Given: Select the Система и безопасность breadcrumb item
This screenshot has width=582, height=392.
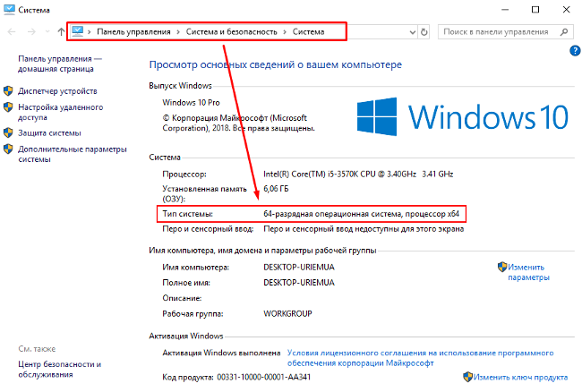Looking at the screenshot, I should click(232, 31).
